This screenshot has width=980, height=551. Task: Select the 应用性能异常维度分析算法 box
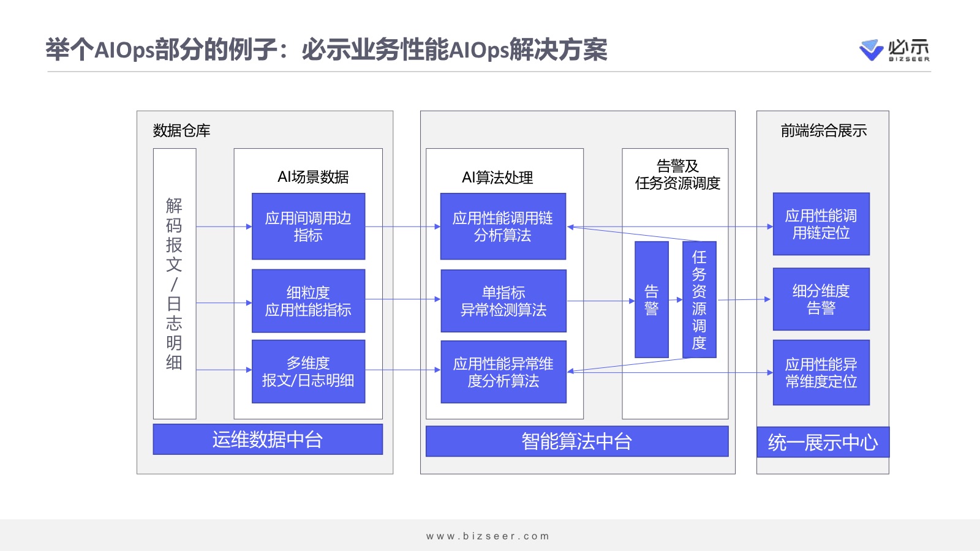click(x=503, y=372)
